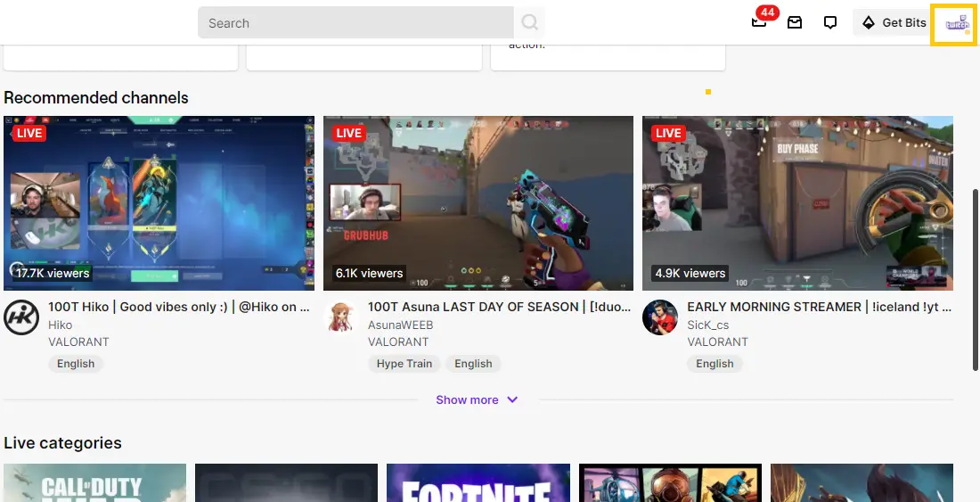Open the fifth live category cover
Image resolution: width=980 pixels, height=502 pixels.
pos(862,482)
